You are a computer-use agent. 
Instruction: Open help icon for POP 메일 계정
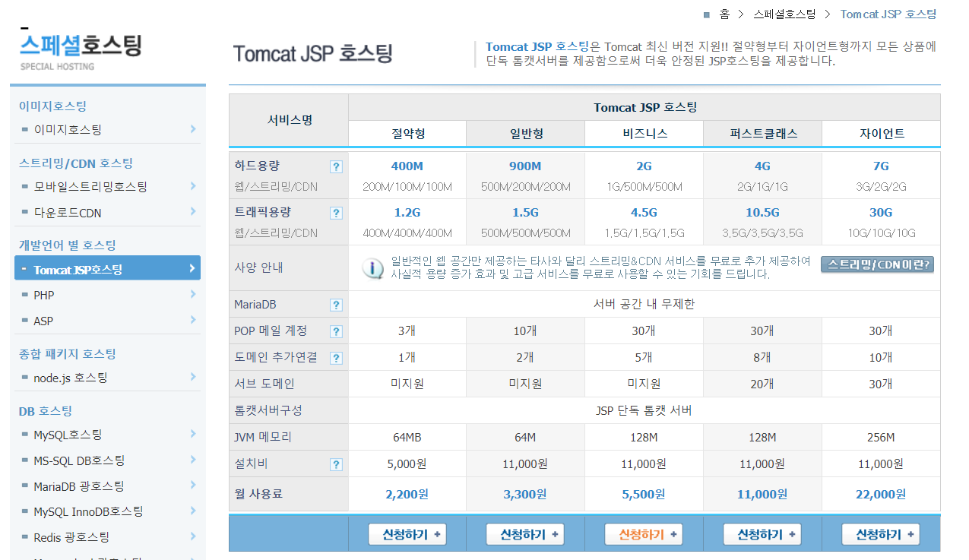coord(336,331)
